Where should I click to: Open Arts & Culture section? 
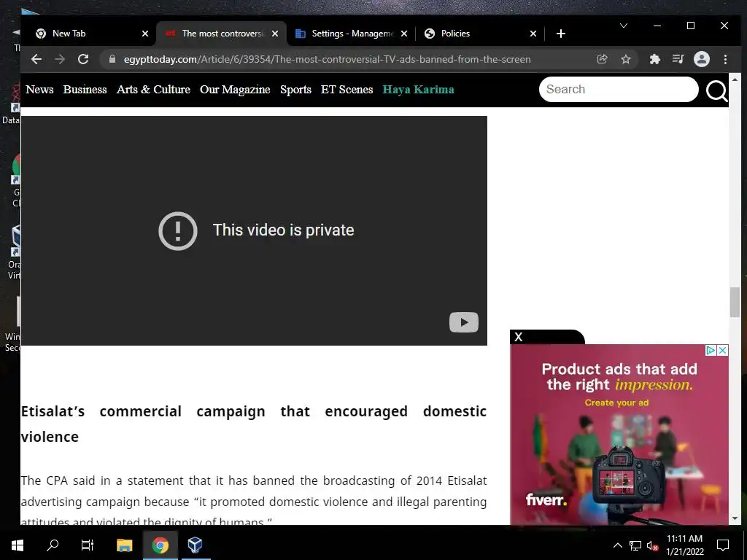coord(153,90)
